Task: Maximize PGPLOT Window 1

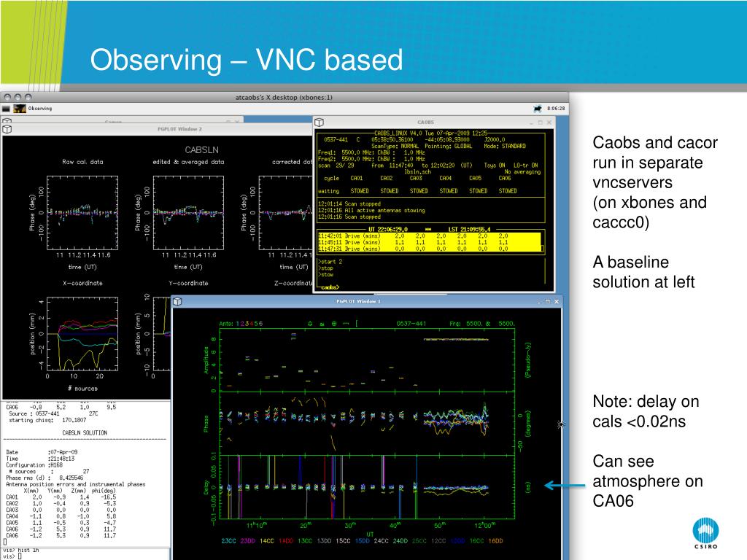Action: (x=548, y=301)
